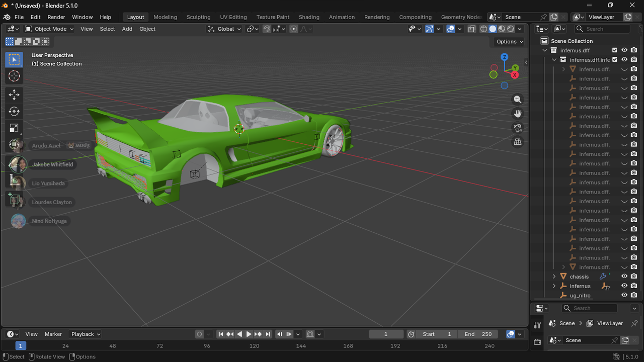The image size is (644, 362).
Task: Open the pivot point dropdown
Action: (252, 29)
